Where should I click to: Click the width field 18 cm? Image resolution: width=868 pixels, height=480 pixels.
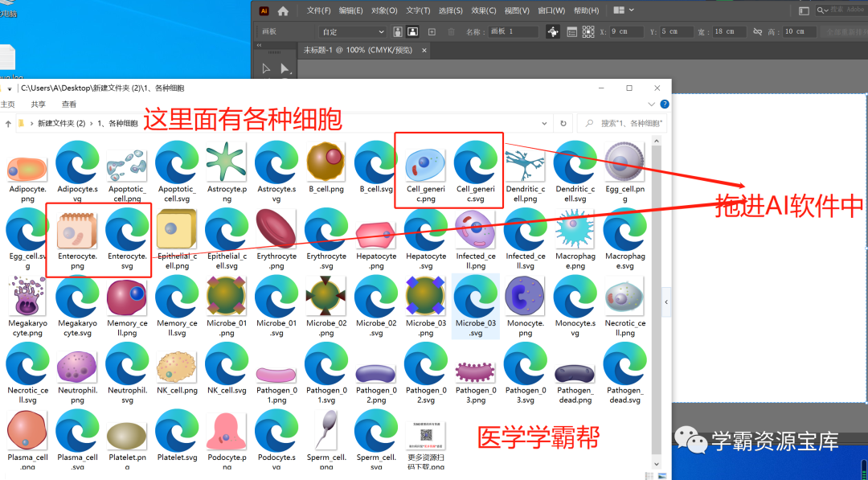click(x=728, y=31)
